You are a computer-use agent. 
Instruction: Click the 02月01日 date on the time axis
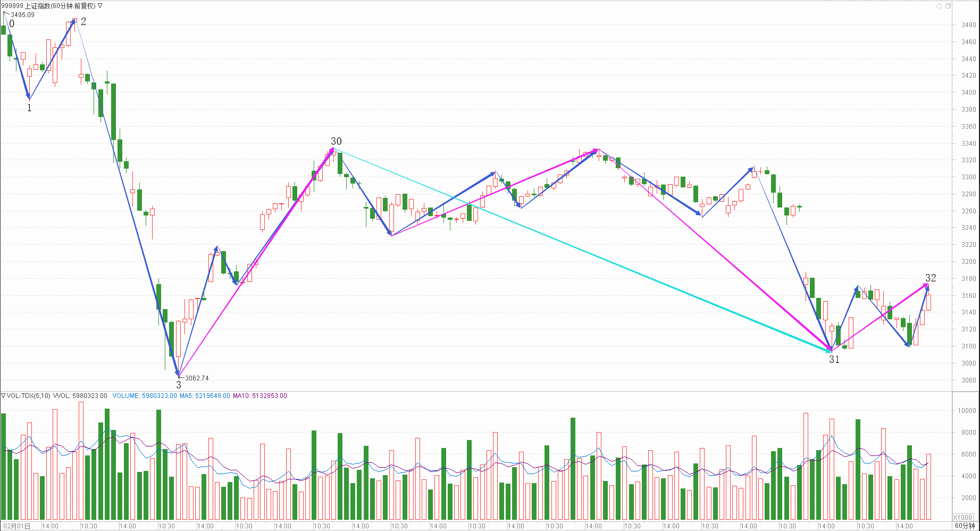(16, 526)
